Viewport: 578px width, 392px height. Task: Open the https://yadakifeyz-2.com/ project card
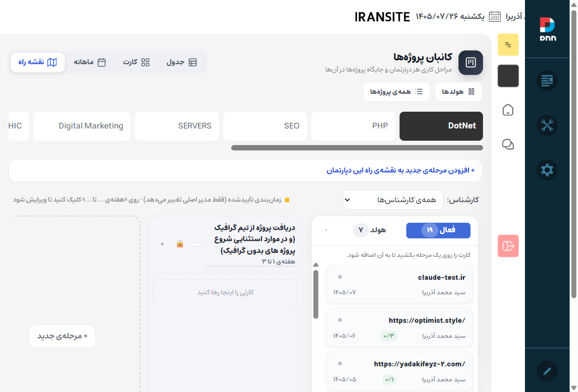point(399,371)
